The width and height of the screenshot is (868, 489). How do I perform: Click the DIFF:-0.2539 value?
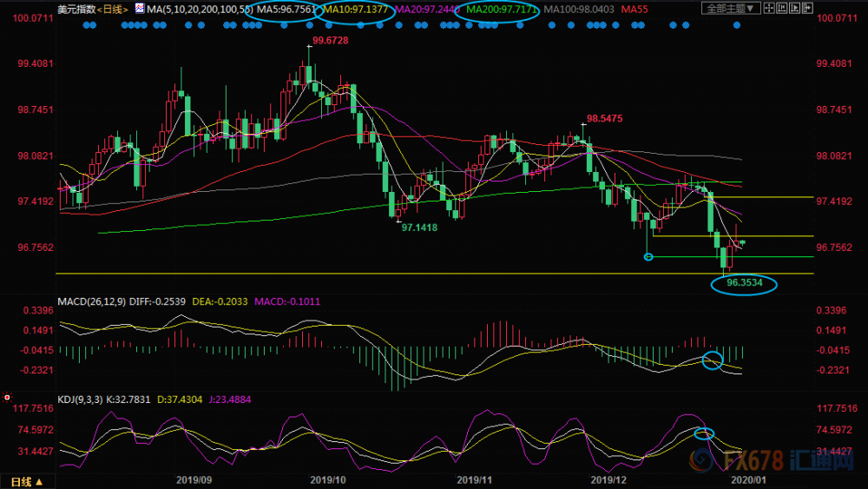click(x=157, y=301)
